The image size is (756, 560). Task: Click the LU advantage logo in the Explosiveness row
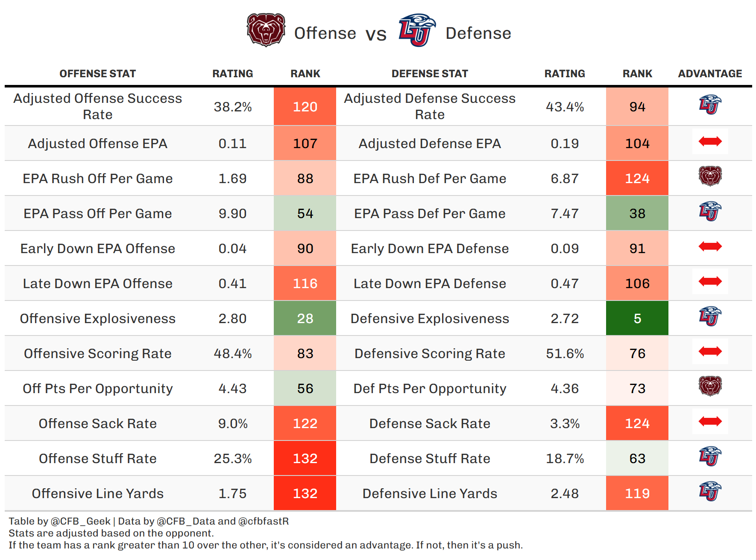pos(710,317)
